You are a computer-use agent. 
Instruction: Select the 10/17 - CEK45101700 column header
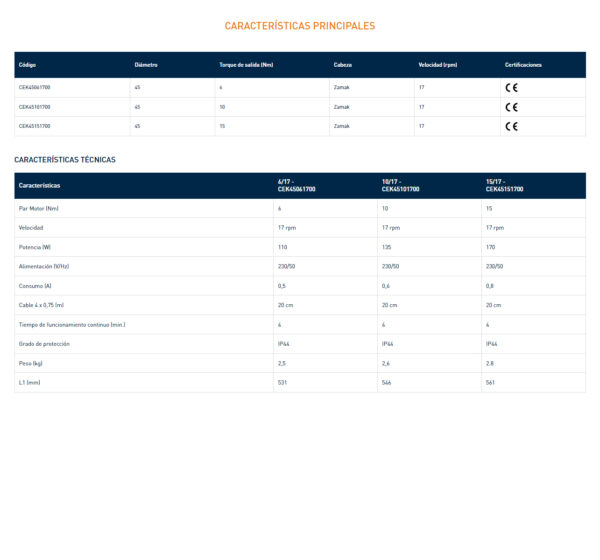[400, 185]
